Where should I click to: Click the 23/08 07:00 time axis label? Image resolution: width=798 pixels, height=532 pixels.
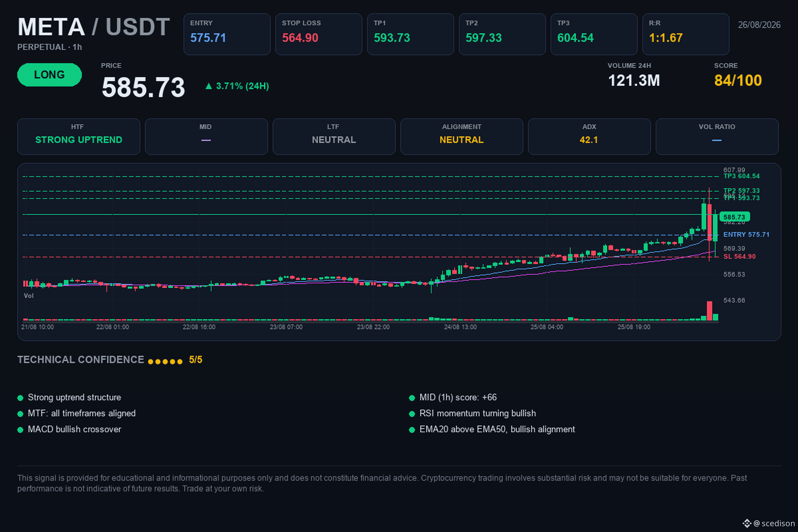pos(286,327)
